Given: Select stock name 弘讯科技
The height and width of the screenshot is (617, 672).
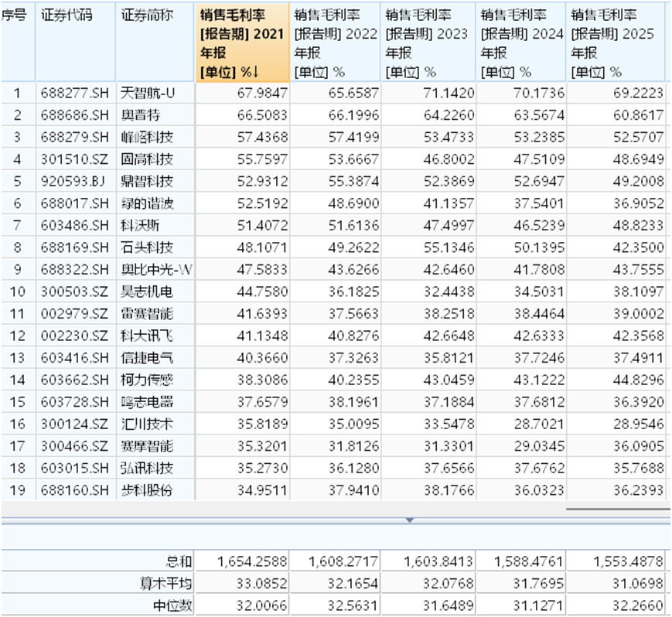Looking at the screenshot, I should [x=147, y=469].
